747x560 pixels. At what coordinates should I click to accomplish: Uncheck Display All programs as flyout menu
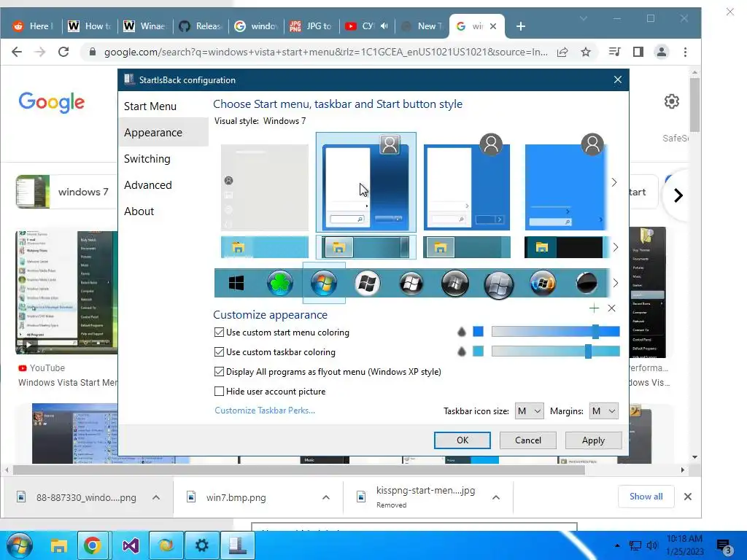[219, 371]
